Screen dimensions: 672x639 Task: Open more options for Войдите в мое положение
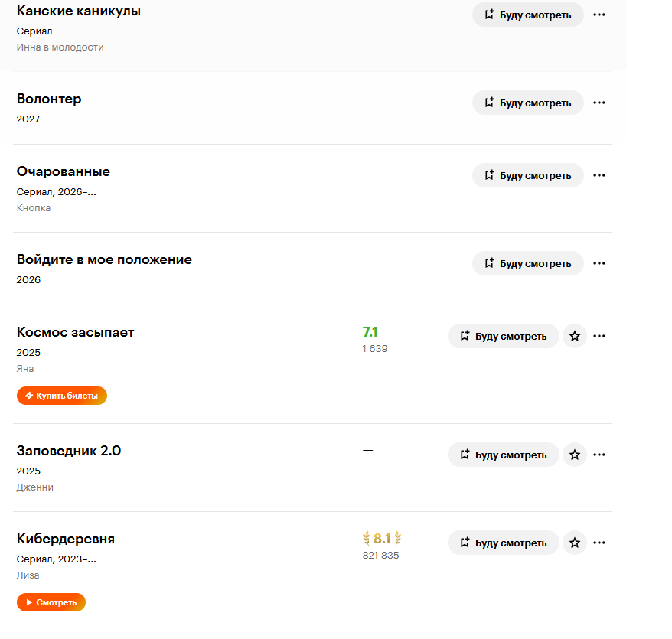[599, 263]
